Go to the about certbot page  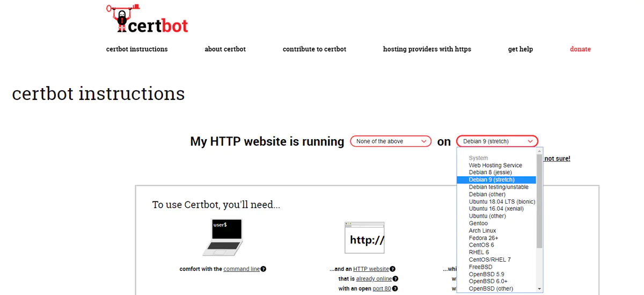pos(225,49)
